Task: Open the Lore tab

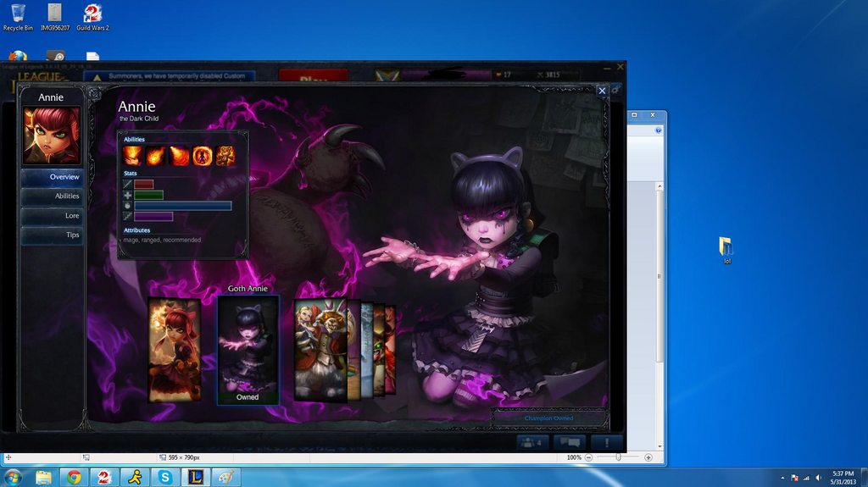Action: (x=52, y=215)
